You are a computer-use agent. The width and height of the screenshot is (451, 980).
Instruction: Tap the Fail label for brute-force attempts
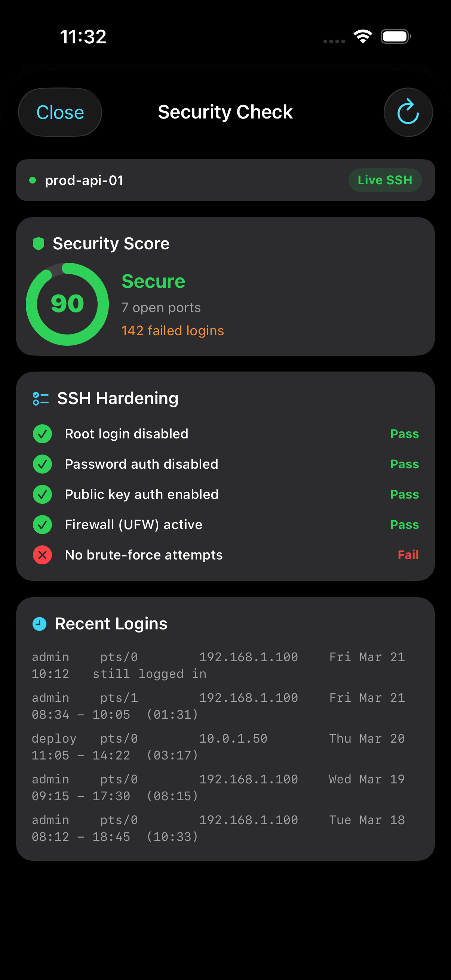408,555
